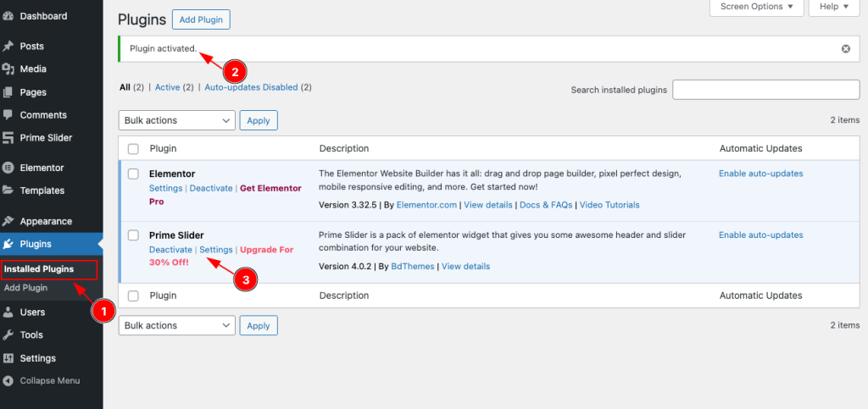
Task: Tick the Prime Slider plugin checkbox
Action: pyautogui.click(x=133, y=235)
